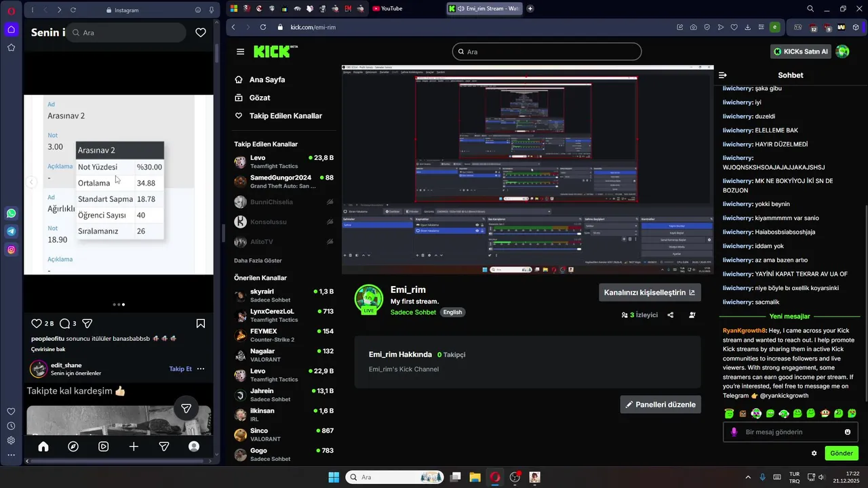Click the Instagram Ara search field
The height and width of the screenshot is (488, 868).
tap(126, 33)
